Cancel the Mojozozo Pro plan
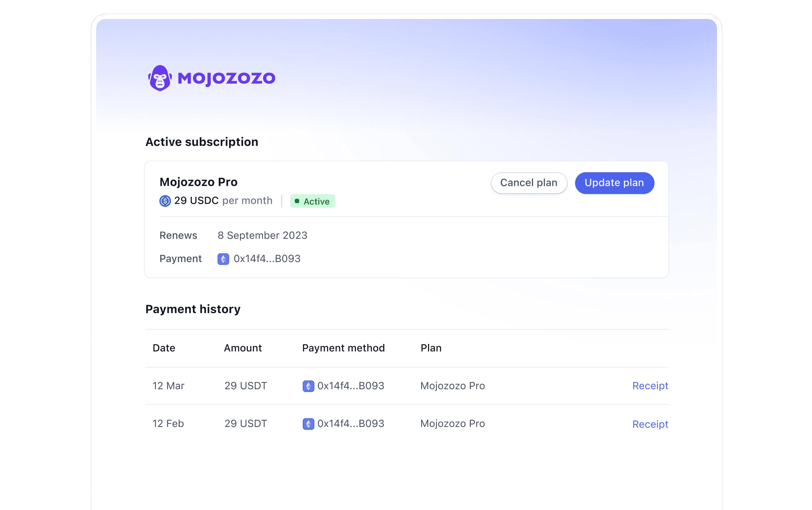Viewport: 812px width, 510px height. pyautogui.click(x=529, y=183)
